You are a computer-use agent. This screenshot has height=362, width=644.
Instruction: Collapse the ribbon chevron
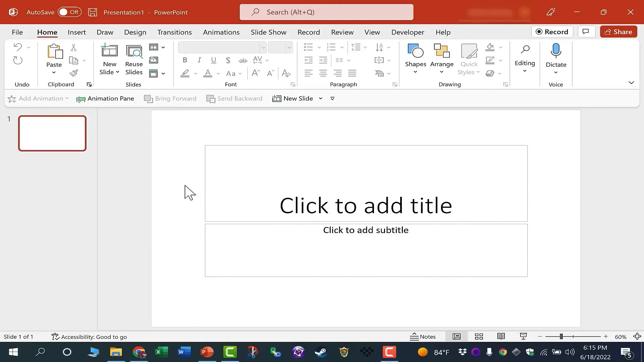pos(631,82)
